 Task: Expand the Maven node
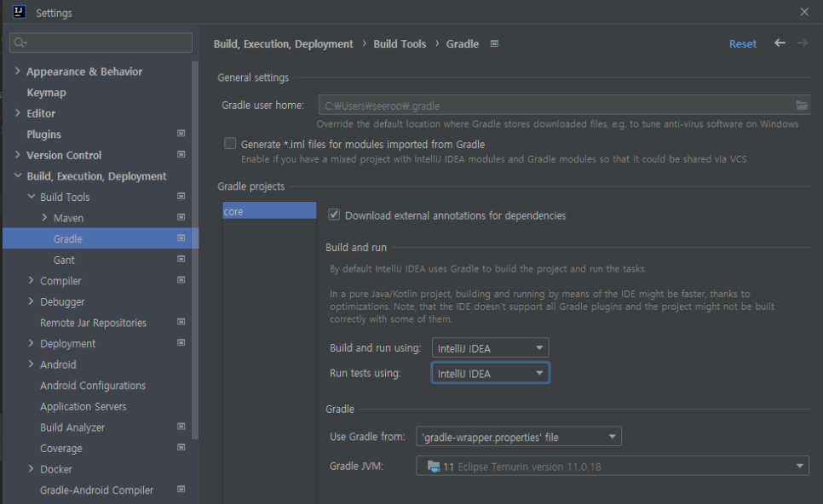point(44,217)
